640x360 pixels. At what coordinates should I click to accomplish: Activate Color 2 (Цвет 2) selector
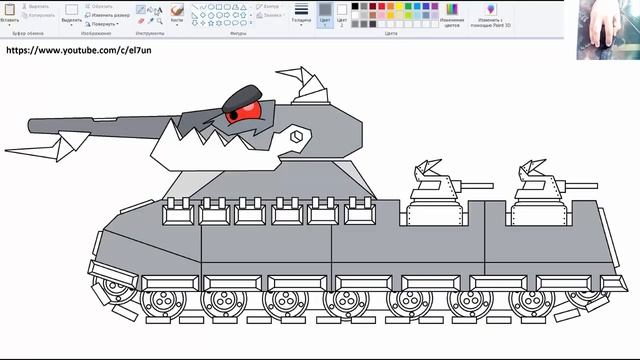(342, 15)
